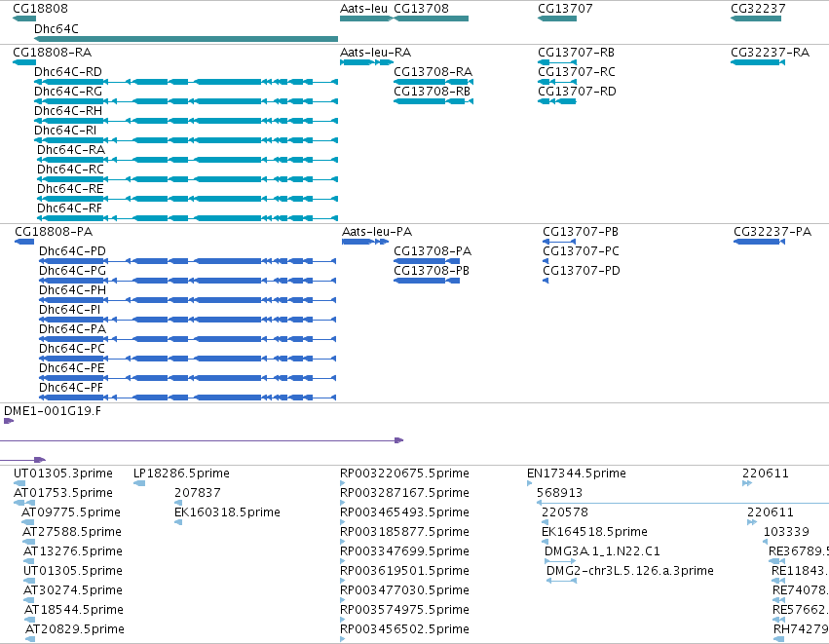Select transcript Dhc64C-RE
Screen dimensions: 829x644
[70, 189]
